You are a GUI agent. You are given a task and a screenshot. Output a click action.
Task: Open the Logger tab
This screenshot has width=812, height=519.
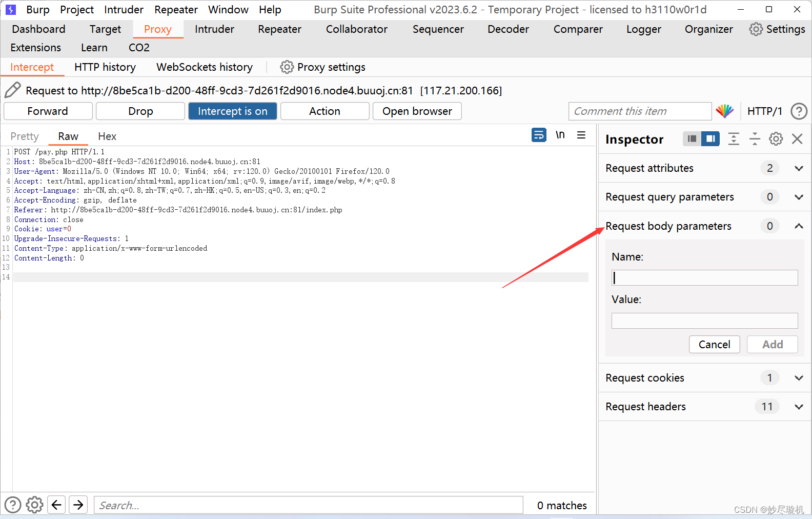[644, 29]
